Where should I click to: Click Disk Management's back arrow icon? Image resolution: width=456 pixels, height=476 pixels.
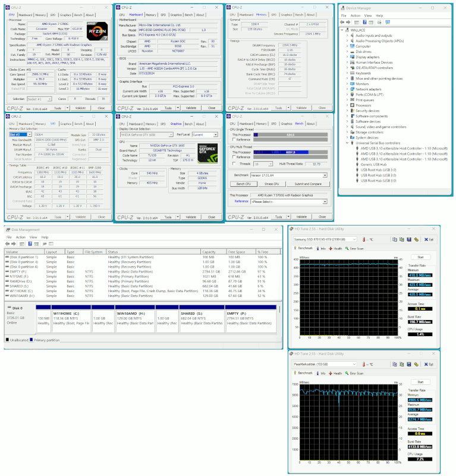7,244
